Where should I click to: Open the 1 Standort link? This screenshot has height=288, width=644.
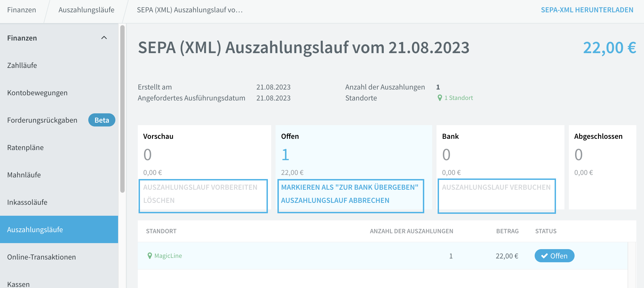pyautogui.click(x=458, y=98)
